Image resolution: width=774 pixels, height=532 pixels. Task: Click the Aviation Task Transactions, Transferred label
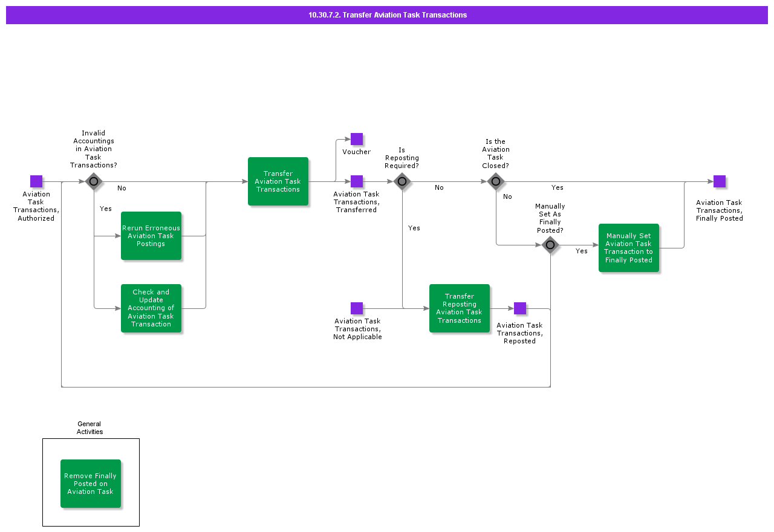click(x=357, y=202)
